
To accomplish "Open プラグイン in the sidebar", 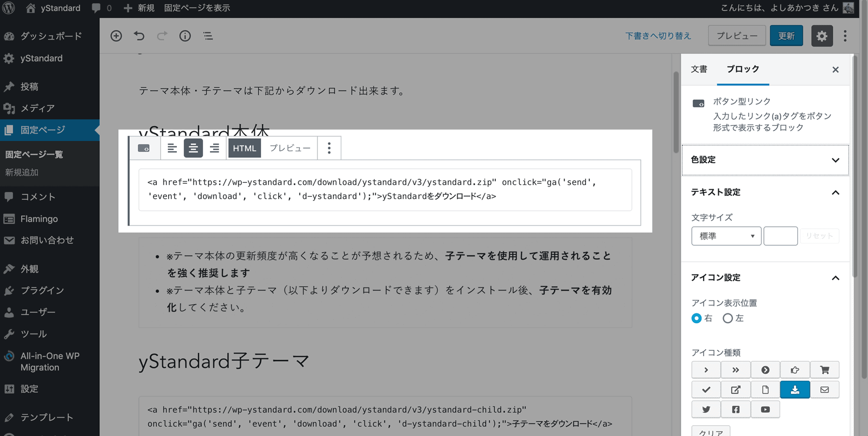I will pos(50,291).
